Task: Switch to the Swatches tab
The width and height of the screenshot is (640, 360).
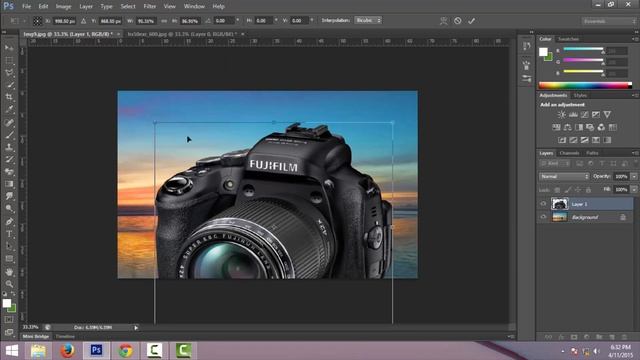Action: tap(568, 39)
